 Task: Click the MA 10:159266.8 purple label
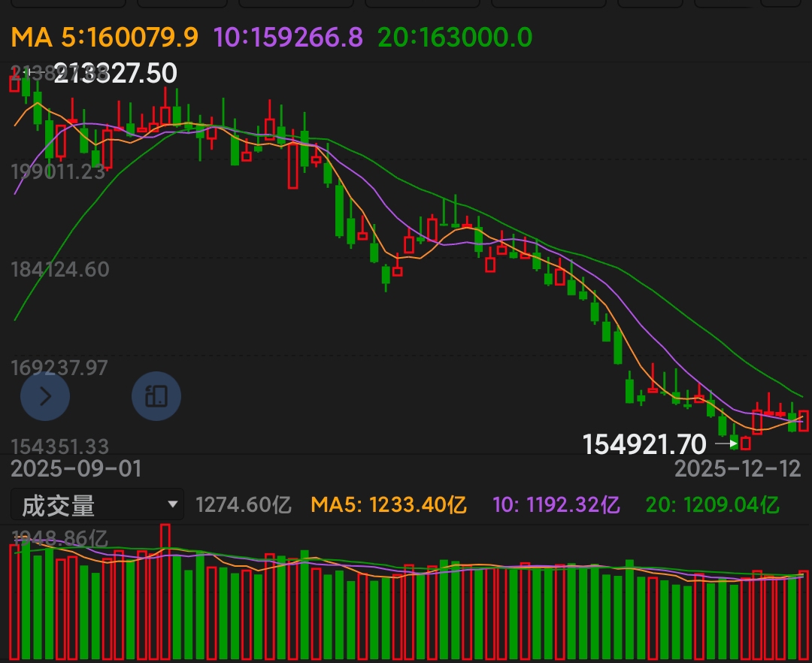pos(288,38)
